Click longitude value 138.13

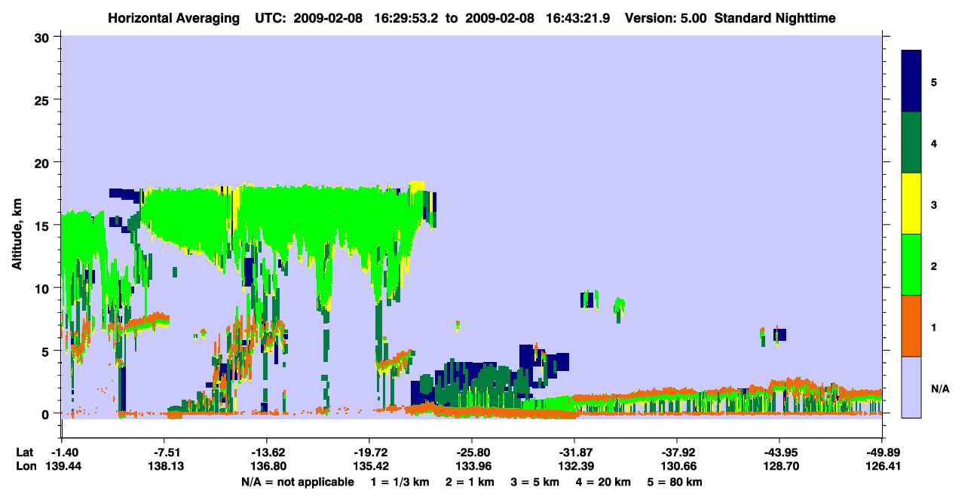[164, 466]
